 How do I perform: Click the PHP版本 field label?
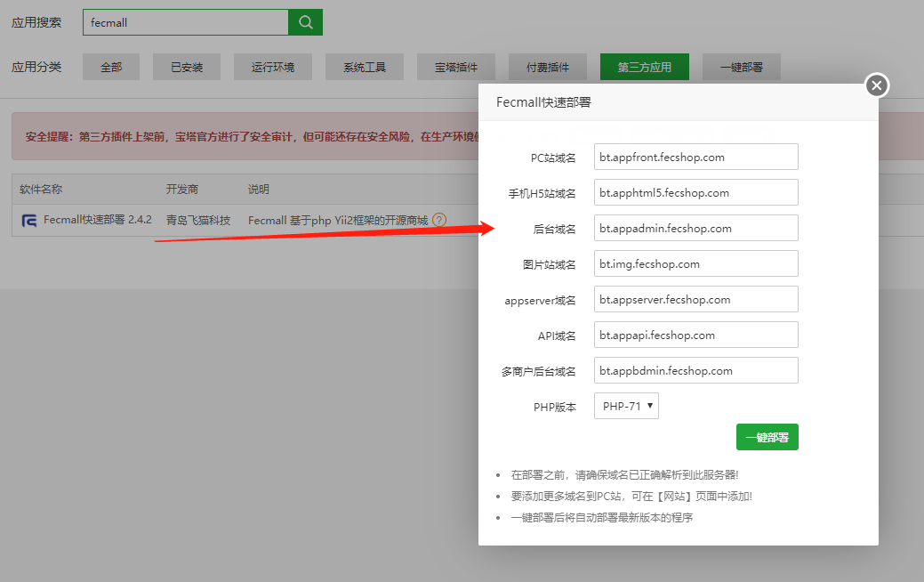pyautogui.click(x=555, y=407)
